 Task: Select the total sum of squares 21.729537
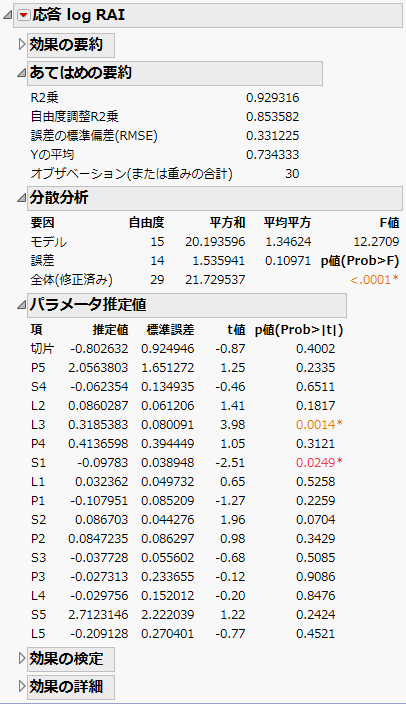(x=215, y=280)
